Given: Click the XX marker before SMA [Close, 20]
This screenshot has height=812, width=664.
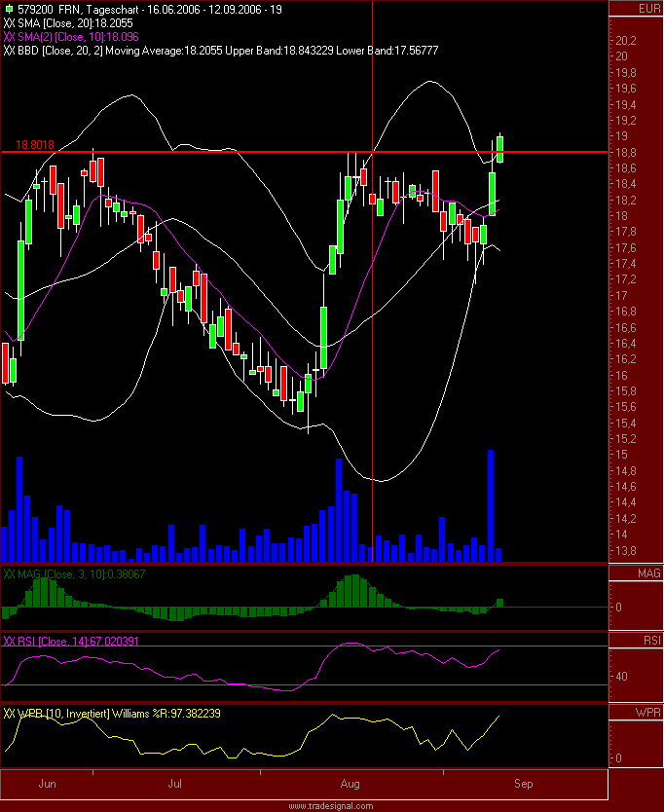Looking at the screenshot, I should 9,23.
